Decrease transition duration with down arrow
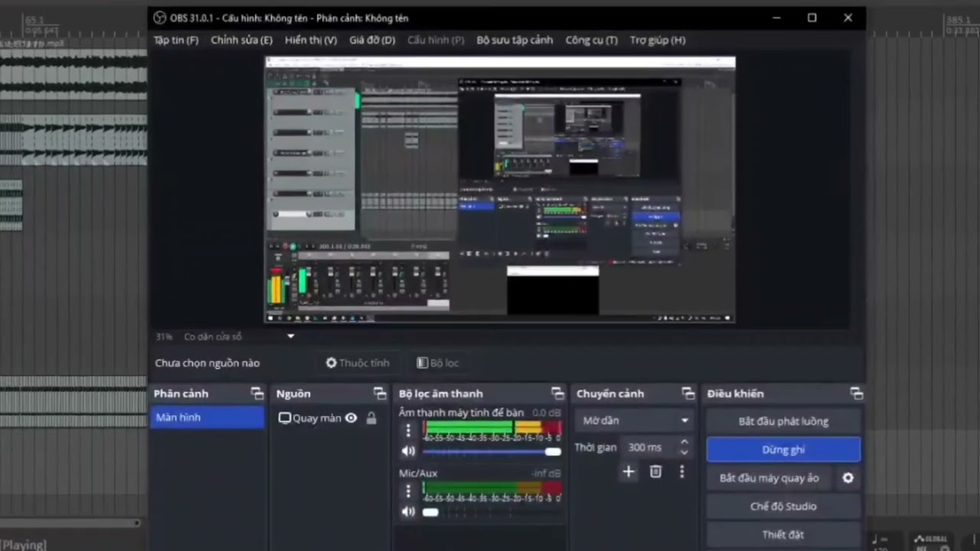 click(684, 452)
